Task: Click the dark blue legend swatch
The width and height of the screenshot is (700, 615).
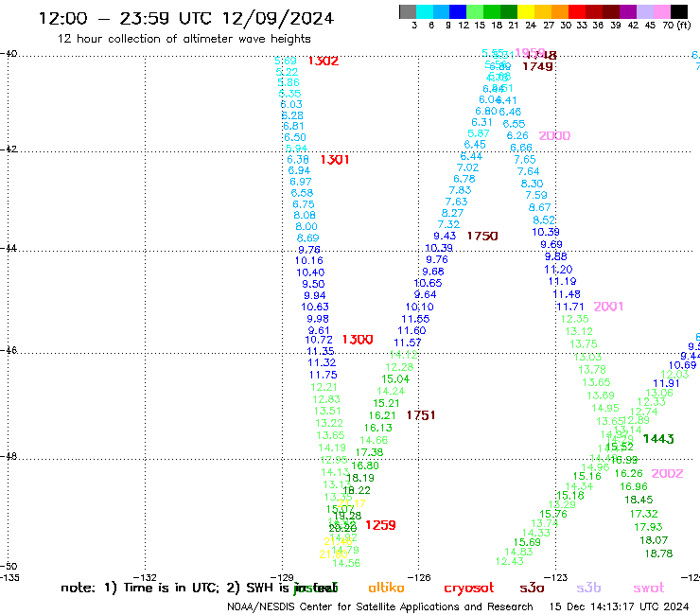Action: pos(458,11)
